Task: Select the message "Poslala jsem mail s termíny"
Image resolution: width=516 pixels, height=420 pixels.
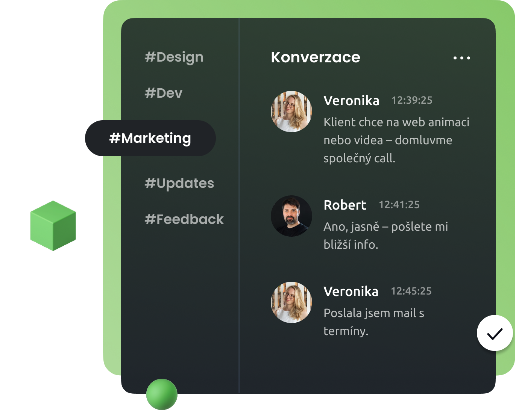Action: coord(374,322)
